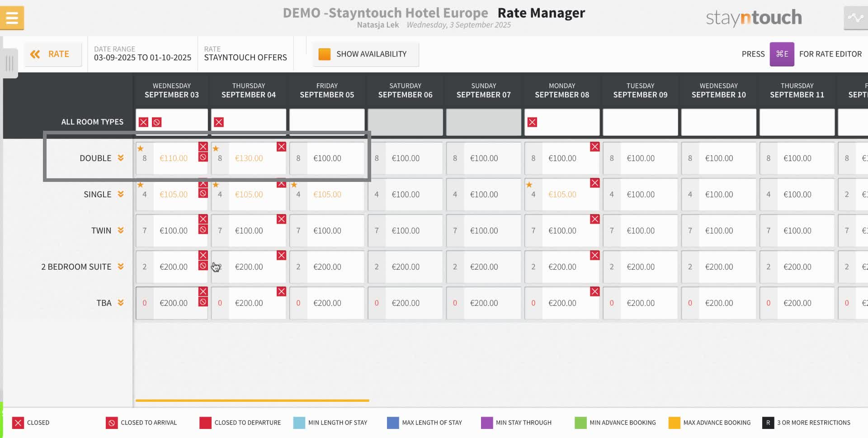The height and width of the screenshot is (438, 868).
Task: Click the ALL ROOM TYPES row label
Action: coord(92,122)
